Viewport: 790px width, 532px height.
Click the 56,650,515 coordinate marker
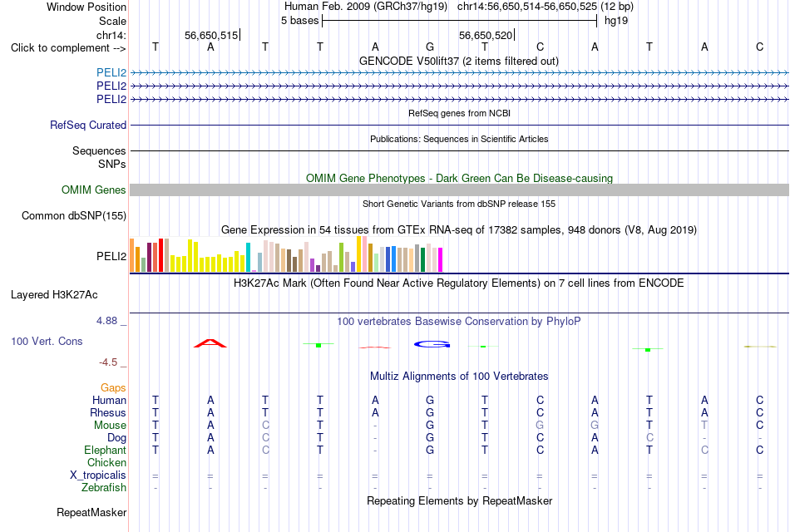pos(211,35)
